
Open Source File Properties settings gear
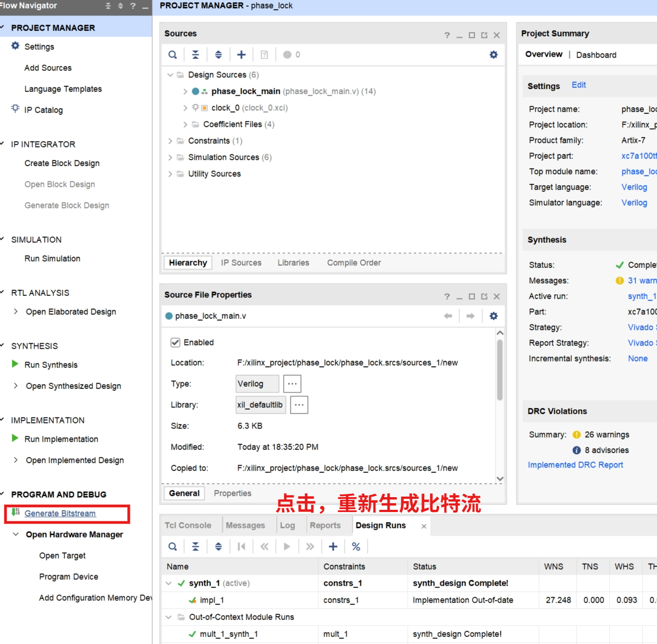click(494, 316)
